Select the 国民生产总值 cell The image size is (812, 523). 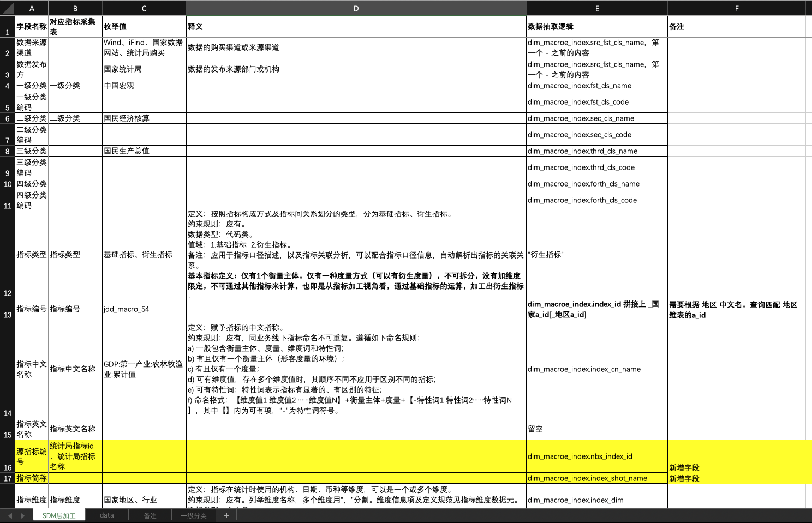pyautogui.click(x=144, y=151)
